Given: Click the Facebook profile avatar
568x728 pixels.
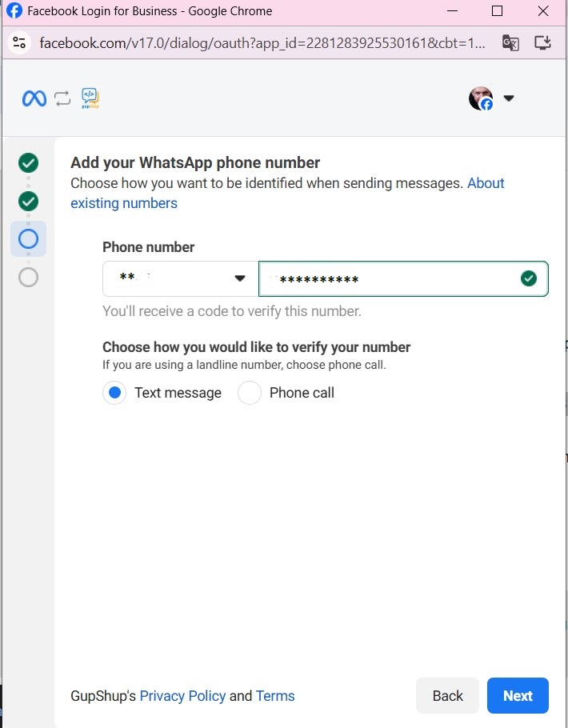Looking at the screenshot, I should pos(481,98).
